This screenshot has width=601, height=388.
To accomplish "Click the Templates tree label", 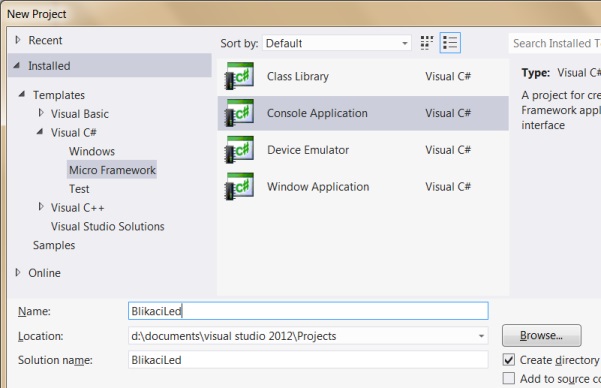I will coord(59,95).
